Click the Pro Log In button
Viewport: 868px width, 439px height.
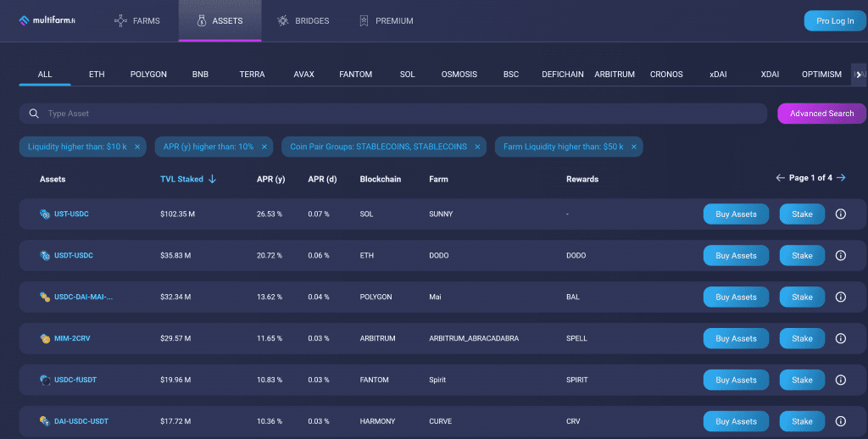(x=835, y=20)
